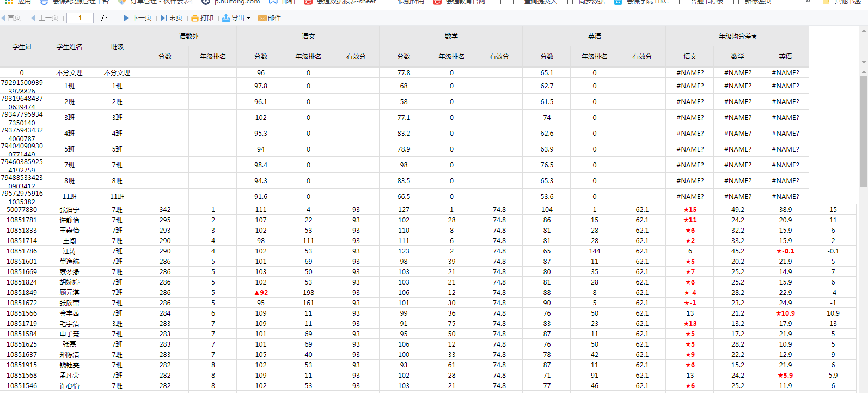868x393 pixels.
Task: Select student id 79319648437 cell
Action: [x=22, y=102]
